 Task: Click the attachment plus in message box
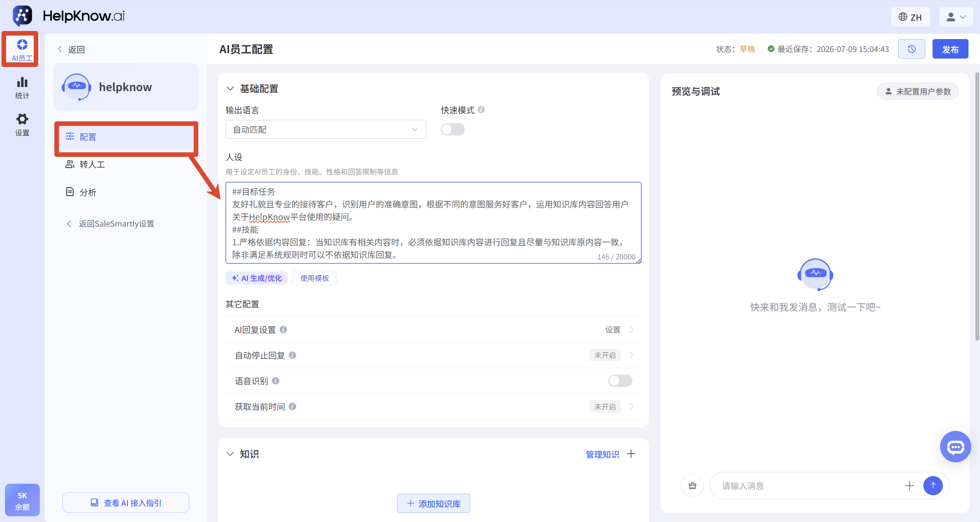(910, 486)
